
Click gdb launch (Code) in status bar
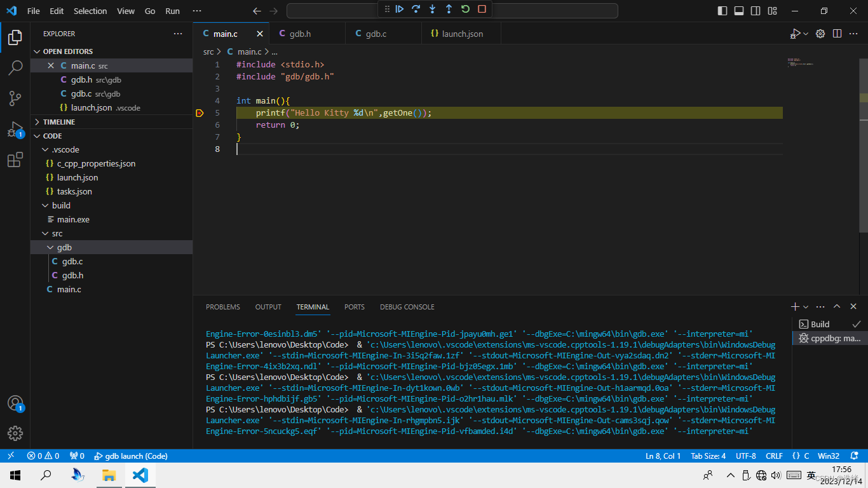pos(131,456)
